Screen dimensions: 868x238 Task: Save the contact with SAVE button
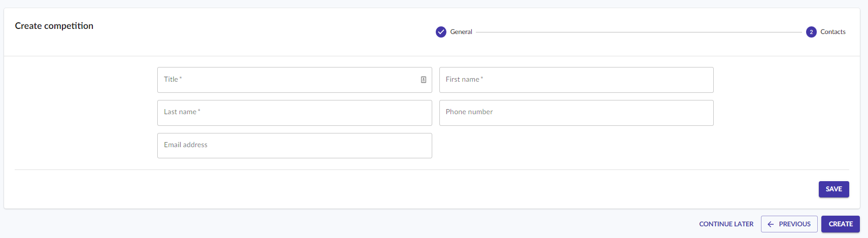point(834,189)
